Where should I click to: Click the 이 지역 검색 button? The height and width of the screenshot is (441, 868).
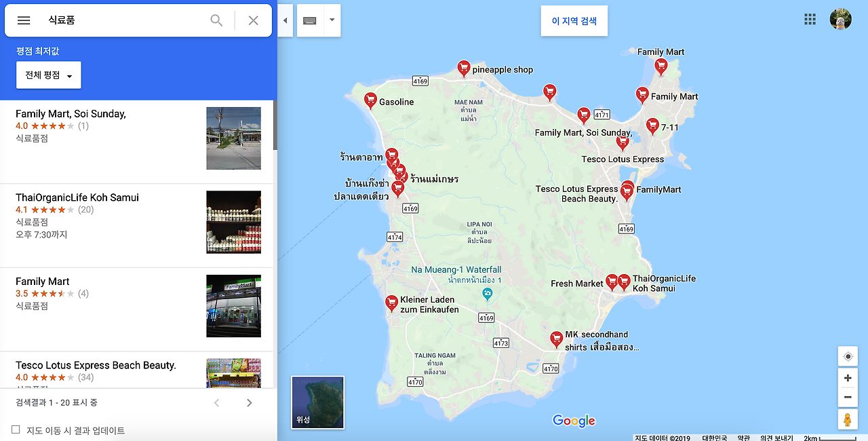(574, 21)
